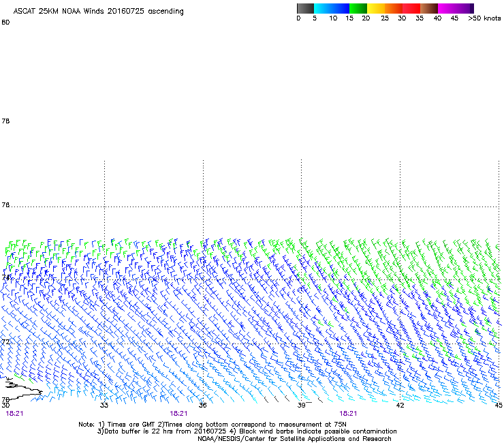Click the '5' label under the color scale
Viewport: 504px width, 443px height.
coord(315,18)
